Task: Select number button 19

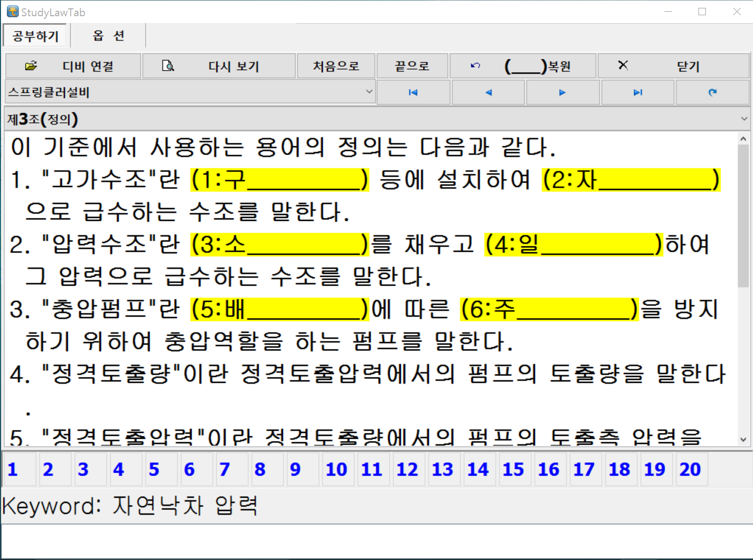Action: [x=656, y=469]
